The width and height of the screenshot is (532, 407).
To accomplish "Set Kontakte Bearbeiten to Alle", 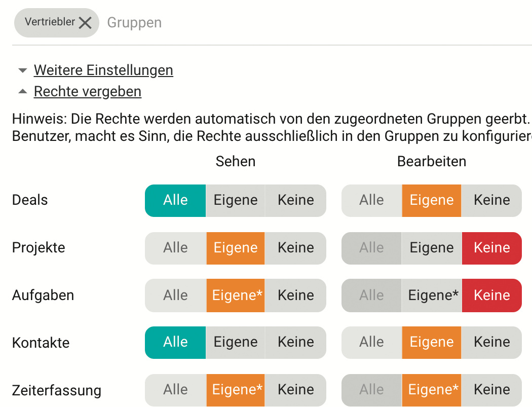I will 371,342.
